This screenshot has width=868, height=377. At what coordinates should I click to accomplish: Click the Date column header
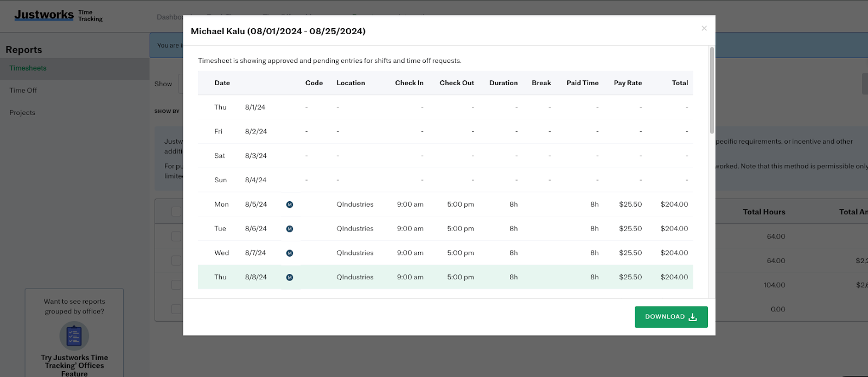coord(222,83)
